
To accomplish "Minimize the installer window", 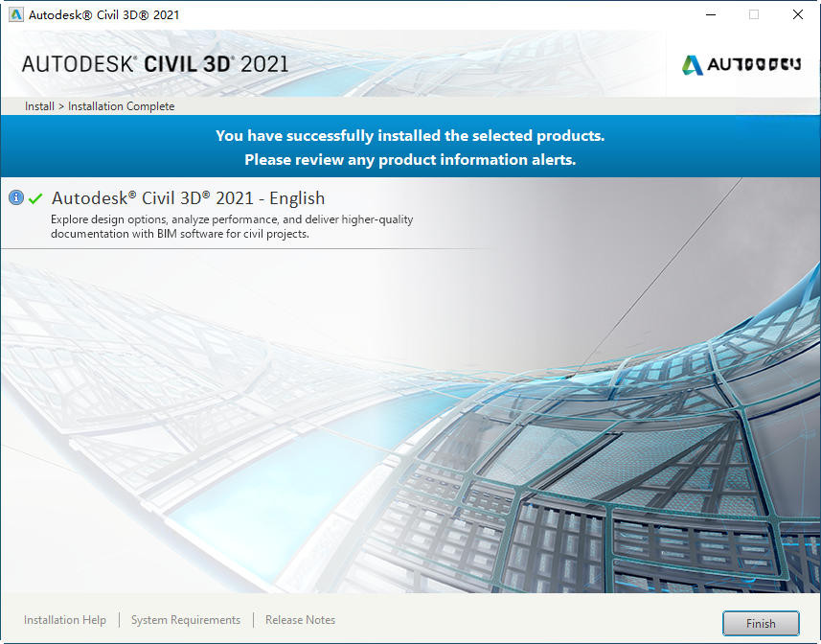I will [711, 14].
